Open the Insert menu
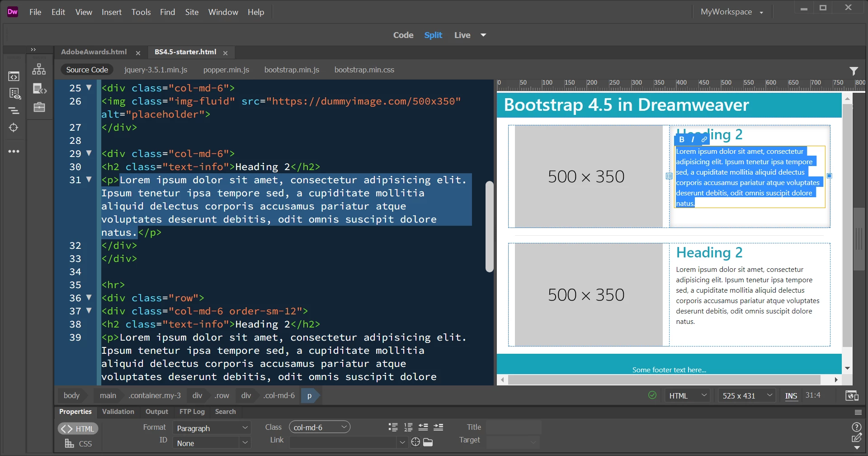 111,12
